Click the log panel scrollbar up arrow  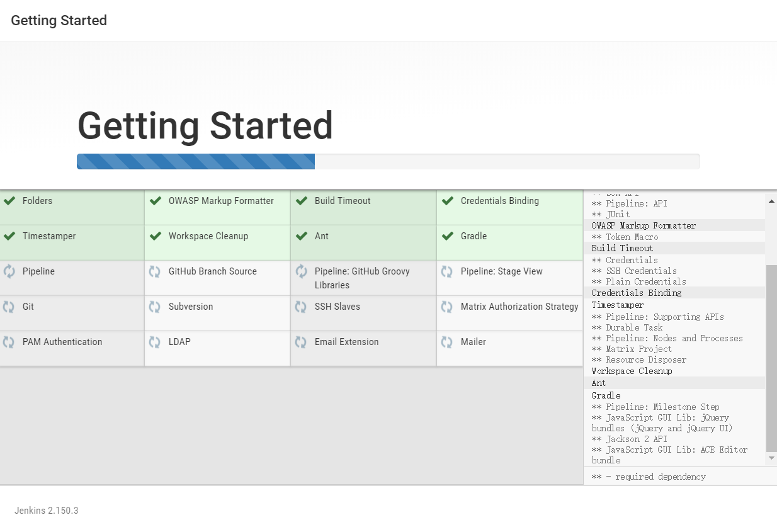(771, 201)
